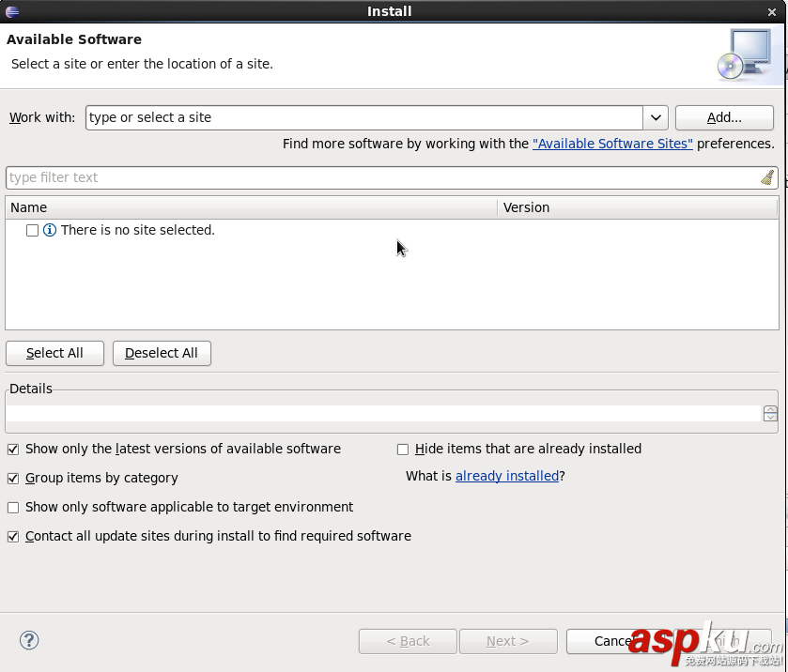
Task: Focus the Work with site input
Action: point(364,117)
